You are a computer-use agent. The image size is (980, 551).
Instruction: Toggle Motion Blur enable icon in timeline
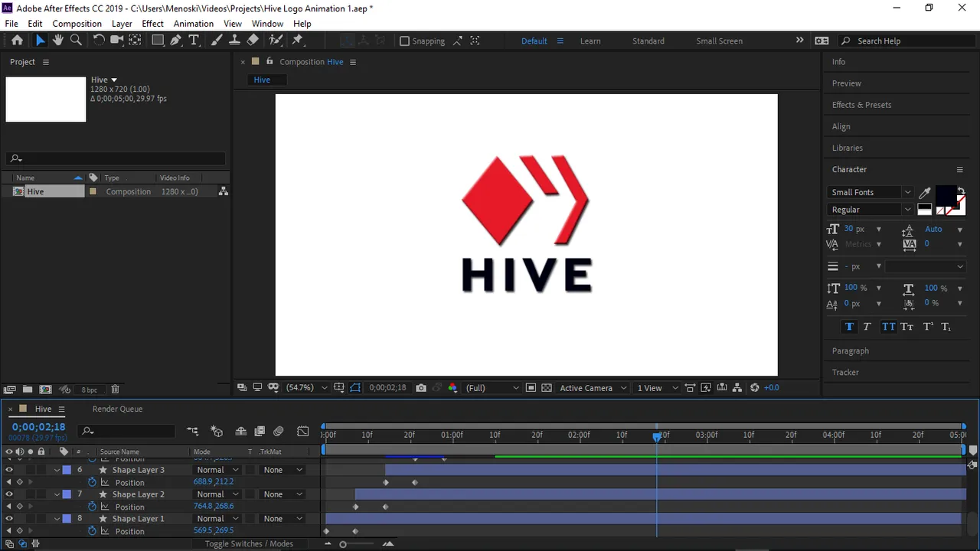point(279,432)
